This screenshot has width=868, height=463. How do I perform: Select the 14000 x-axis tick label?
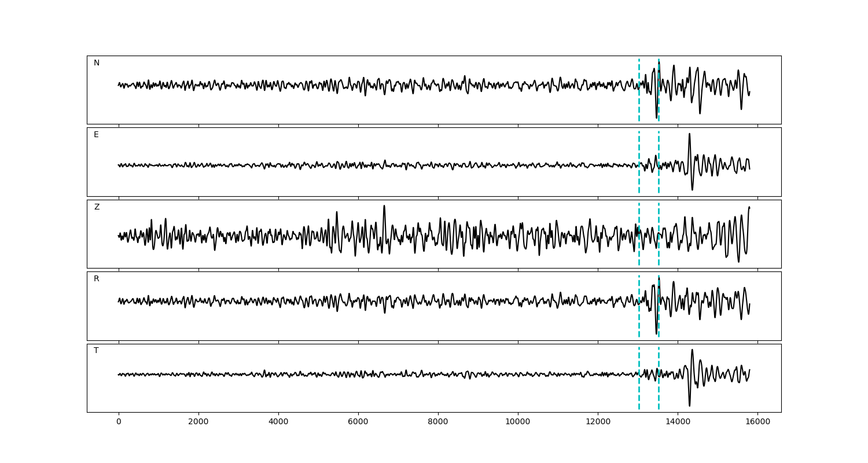click(x=678, y=422)
